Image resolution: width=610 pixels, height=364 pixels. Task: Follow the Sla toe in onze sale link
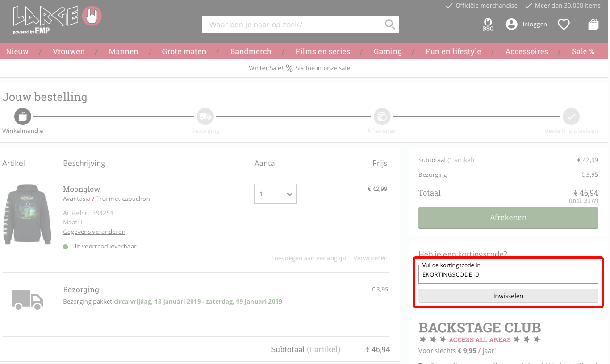(x=324, y=68)
